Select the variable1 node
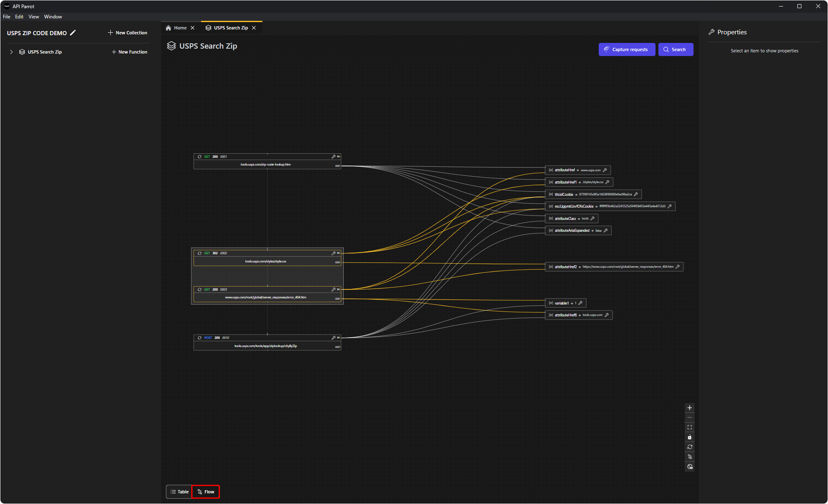Screen dimensions: 828x504 tap(566, 303)
